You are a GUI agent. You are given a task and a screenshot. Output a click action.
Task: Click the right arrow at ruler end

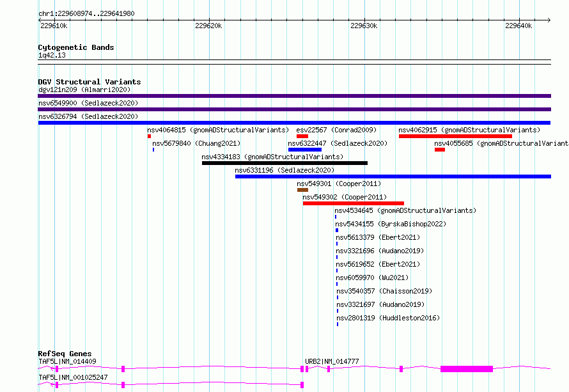(x=549, y=20)
